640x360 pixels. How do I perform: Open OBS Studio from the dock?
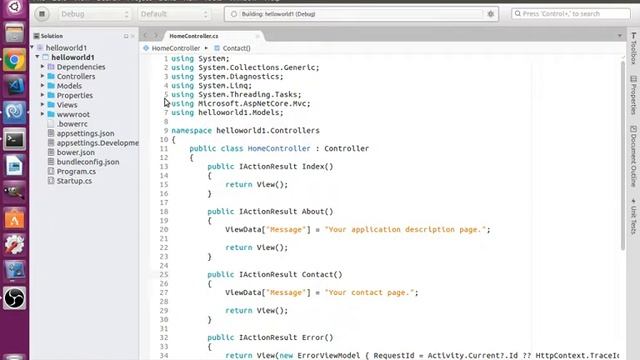(14, 298)
